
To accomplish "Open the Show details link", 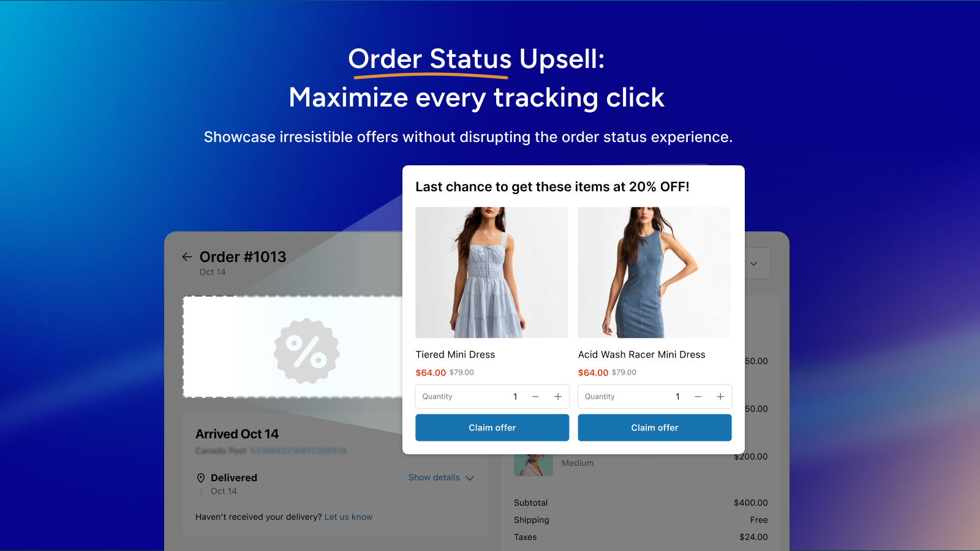I will pyautogui.click(x=434, y=478).
